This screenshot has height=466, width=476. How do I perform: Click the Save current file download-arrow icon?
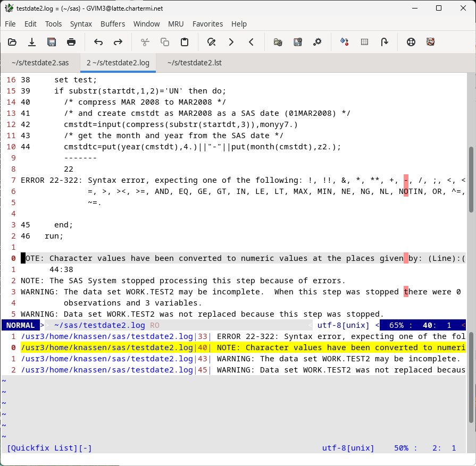pyautogui.click(x=32, y=42)
